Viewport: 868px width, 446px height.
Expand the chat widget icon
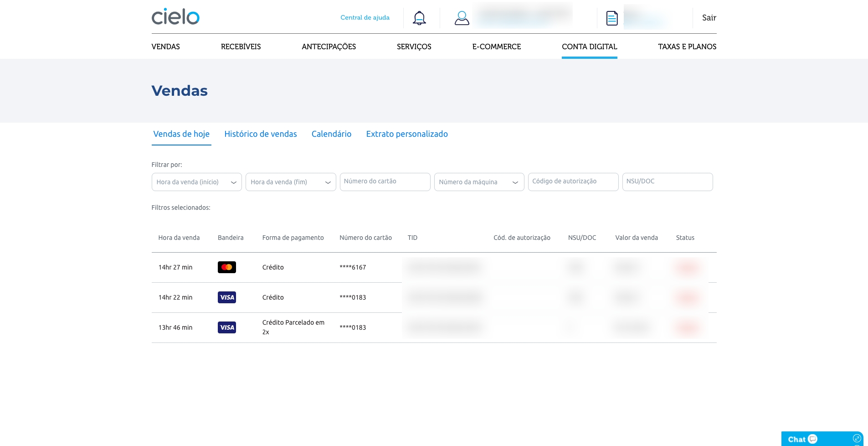click(x=857, y=439)
